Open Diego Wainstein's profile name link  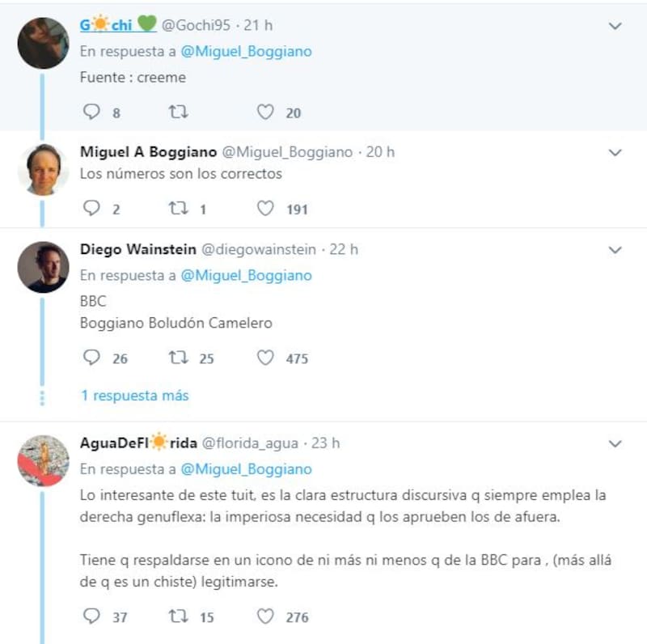[x=138, y=249]
